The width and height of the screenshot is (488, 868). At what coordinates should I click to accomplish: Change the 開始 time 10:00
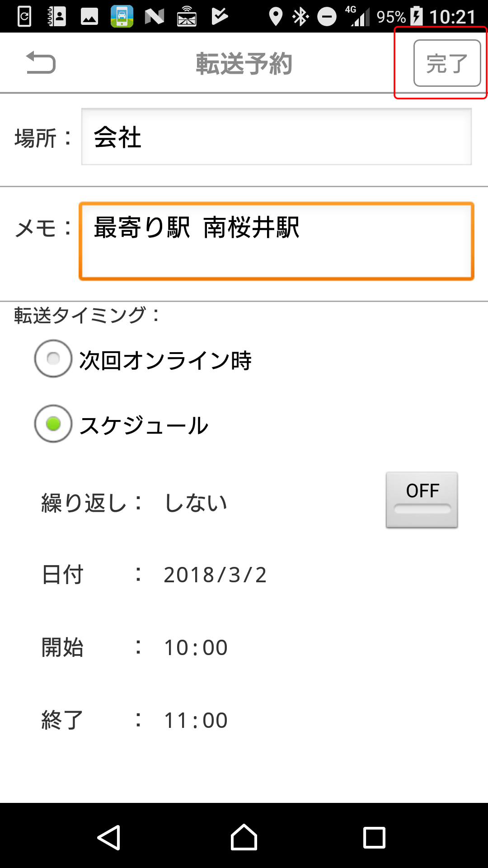point(196,647)
